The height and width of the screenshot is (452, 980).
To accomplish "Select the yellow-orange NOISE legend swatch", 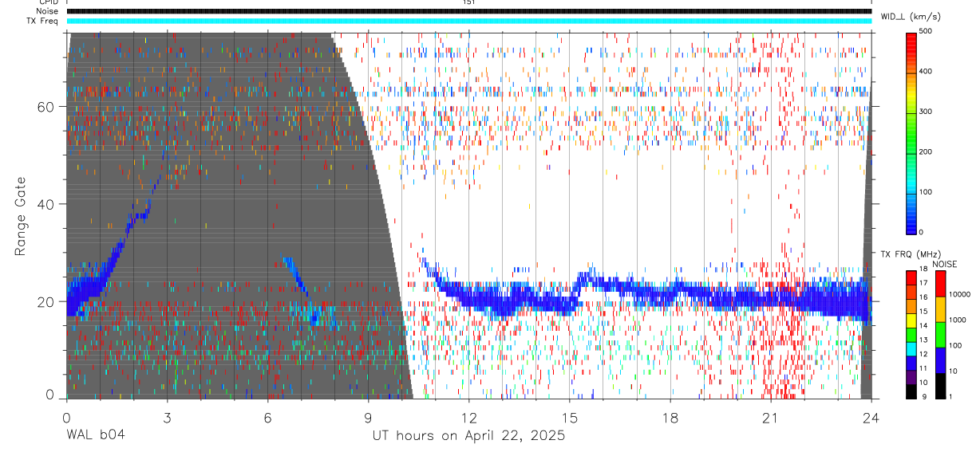I will (939, 309).
